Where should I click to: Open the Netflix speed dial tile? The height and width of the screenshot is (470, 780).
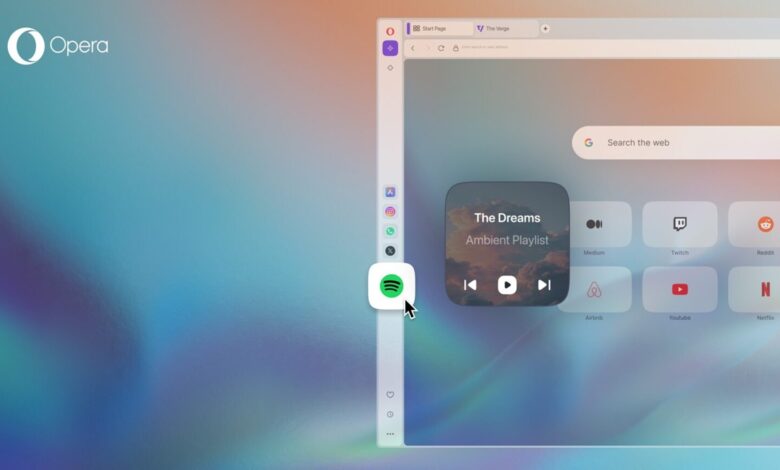(x=755, y=289)
